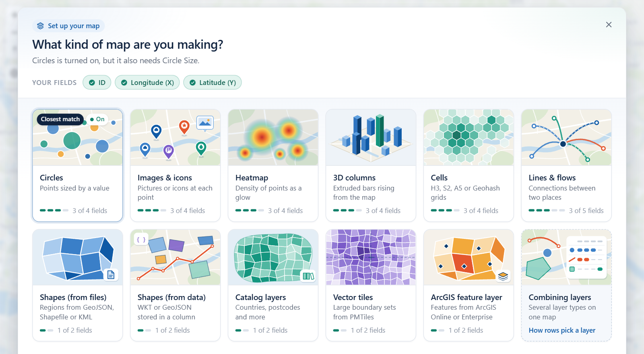Image resolution: width=644 pixels, height=354 pixels.
Task: Close the map setup dialog
Action: [x=609, y=25]
